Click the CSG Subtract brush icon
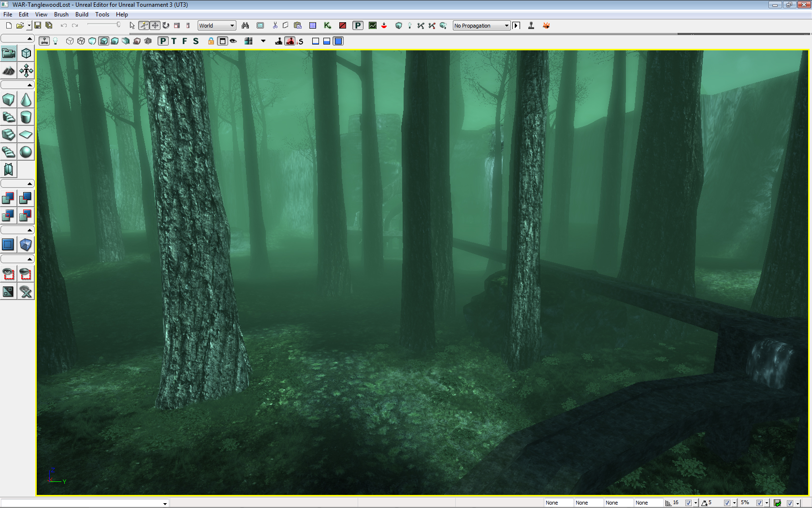The width and height of the screenshot is (812, 508). click(26, 198)
